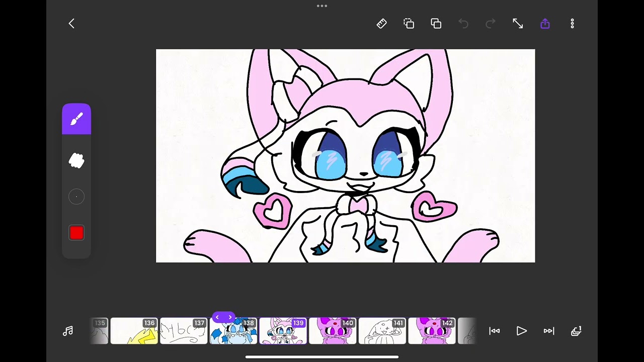Open the purple share menu
Viewport: 644px width, 362px height.
545,24
